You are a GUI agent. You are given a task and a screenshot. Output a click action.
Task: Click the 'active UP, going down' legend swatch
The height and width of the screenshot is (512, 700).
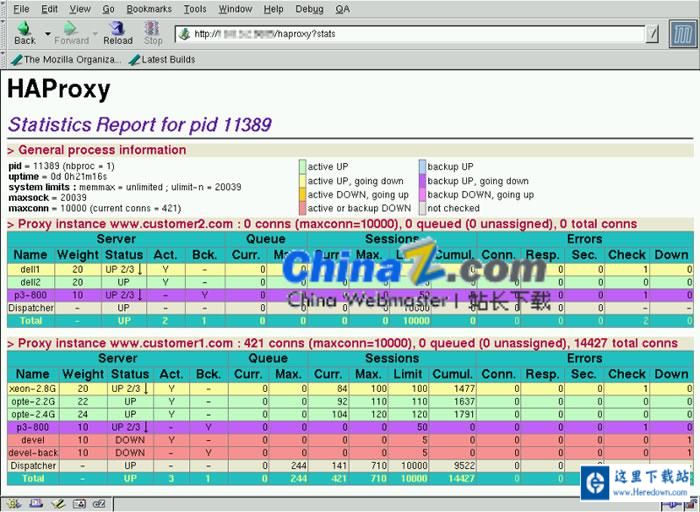coord(302,180)
